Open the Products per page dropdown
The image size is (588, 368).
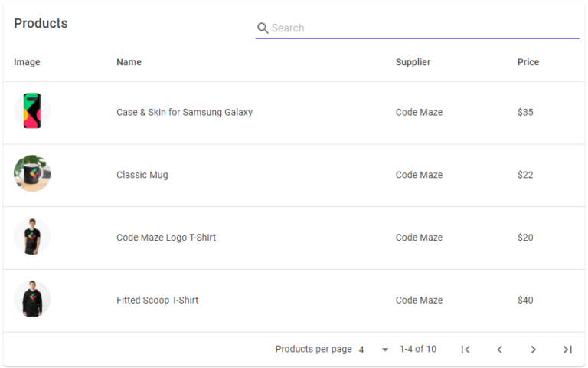click(x=374, y=350)
